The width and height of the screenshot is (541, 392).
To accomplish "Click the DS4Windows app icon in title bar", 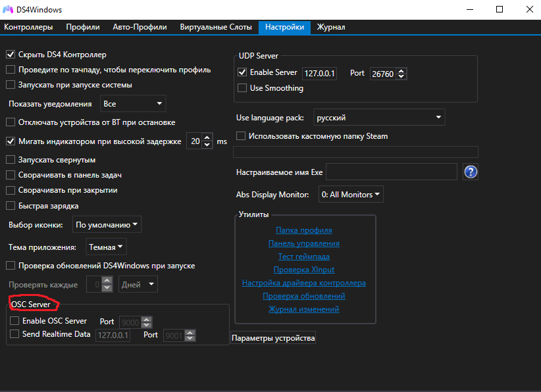I will point(9,9).
